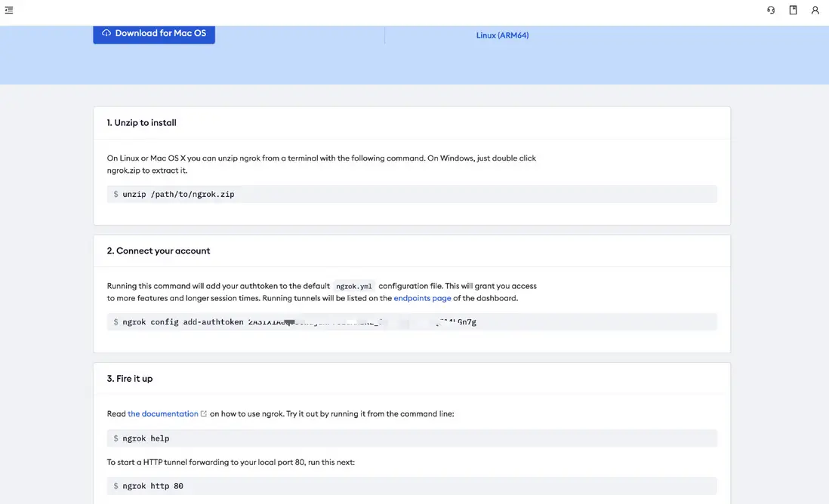Click the external-link icon beside the documentation

204,413
